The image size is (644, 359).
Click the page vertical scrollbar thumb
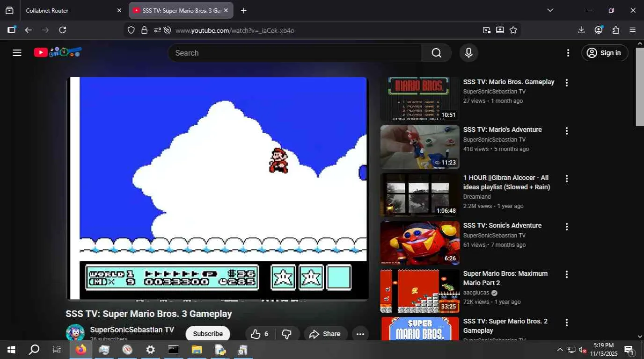tap(640, 86)
